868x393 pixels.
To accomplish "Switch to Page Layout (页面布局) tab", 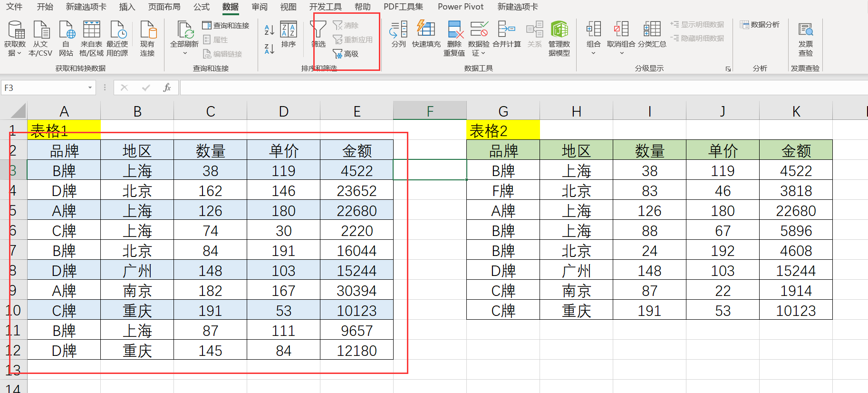I will tap(164, 7).
